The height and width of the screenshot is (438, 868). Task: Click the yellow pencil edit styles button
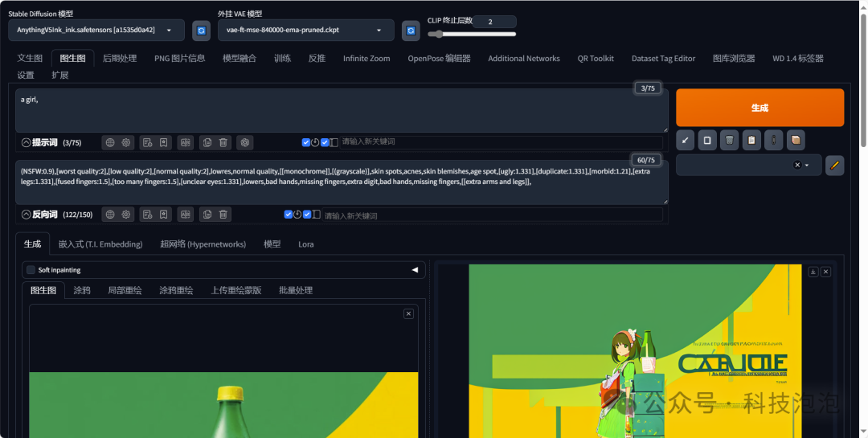pyautogui.click(x=835, y=165)
